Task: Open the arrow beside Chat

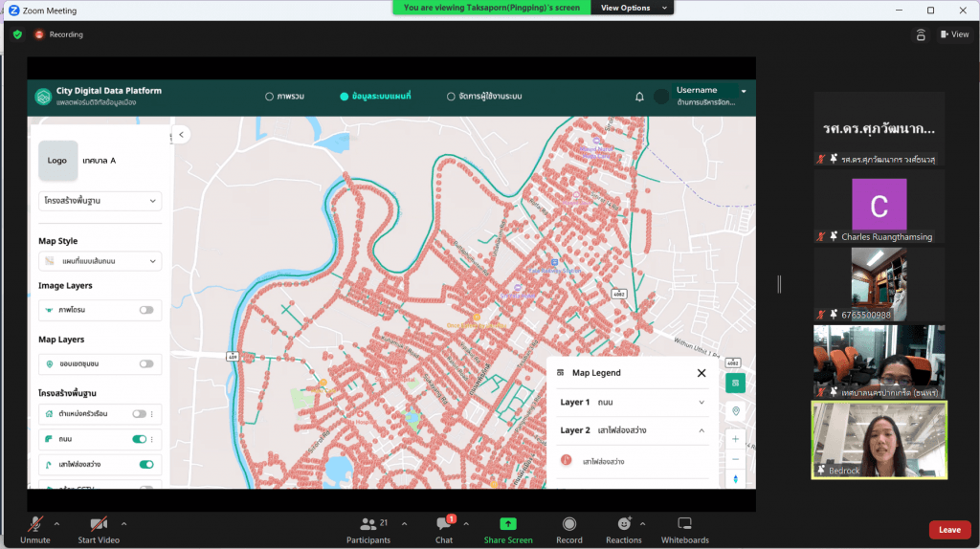Action: (x=466, y=524)
